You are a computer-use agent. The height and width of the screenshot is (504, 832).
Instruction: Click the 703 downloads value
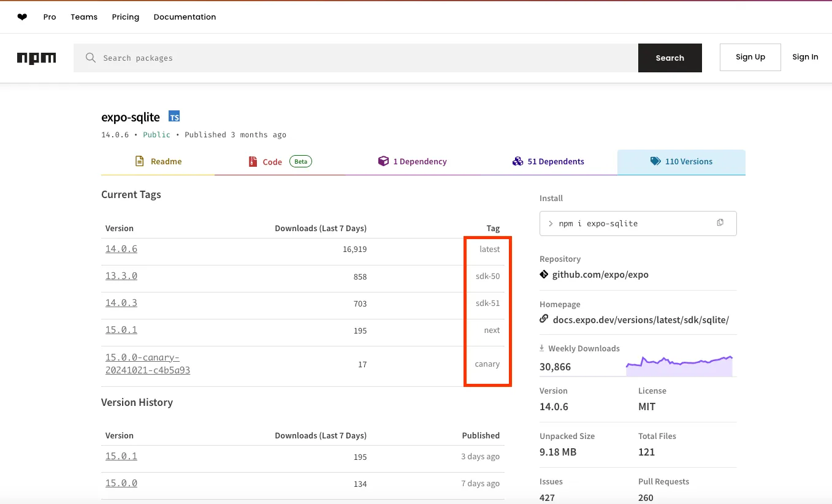coord(360,304)
